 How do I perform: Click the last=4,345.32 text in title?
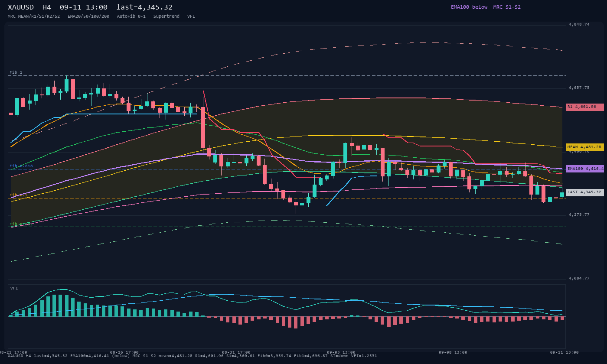pos(144,7)
